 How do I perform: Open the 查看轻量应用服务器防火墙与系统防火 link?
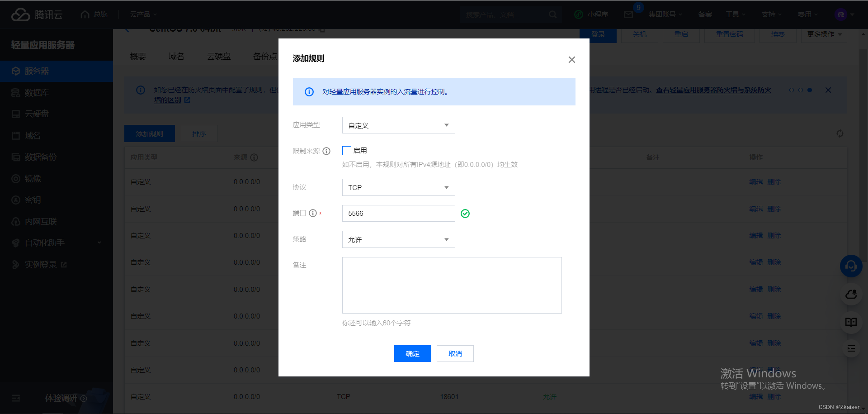pos(713,90)
